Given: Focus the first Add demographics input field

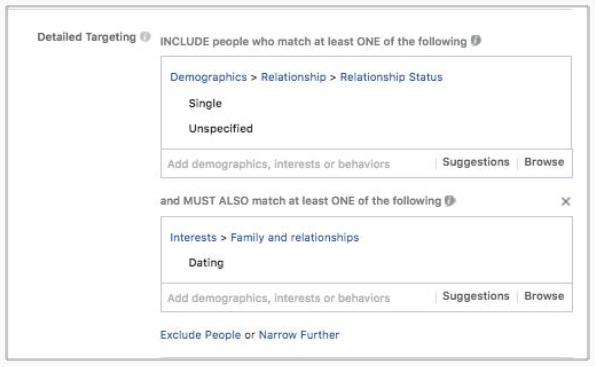Looking at the screenshot, I should [x=298, y=164].
